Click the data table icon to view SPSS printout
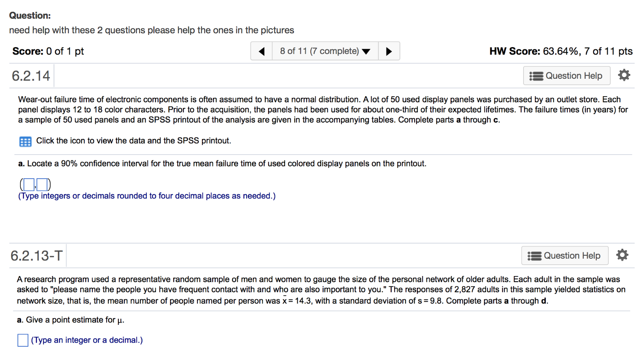This screenshot has height=363, width=644. click(25, 141)
